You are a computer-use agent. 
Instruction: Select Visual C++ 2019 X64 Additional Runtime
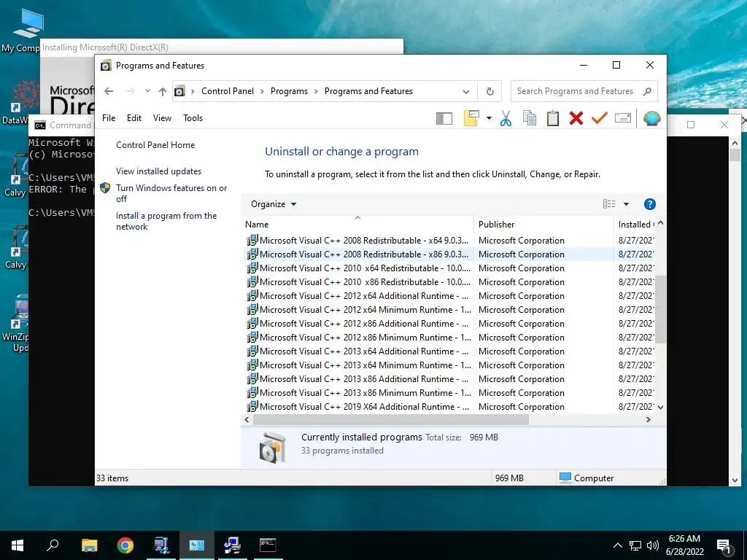click(x=449, y=407)
